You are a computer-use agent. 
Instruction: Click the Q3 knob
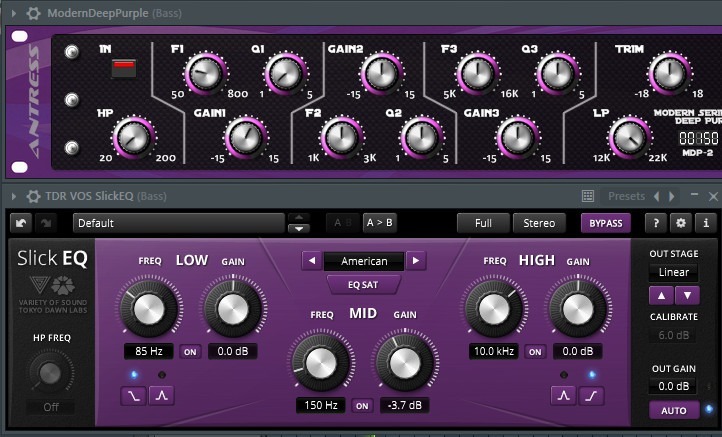pos(558,74)
